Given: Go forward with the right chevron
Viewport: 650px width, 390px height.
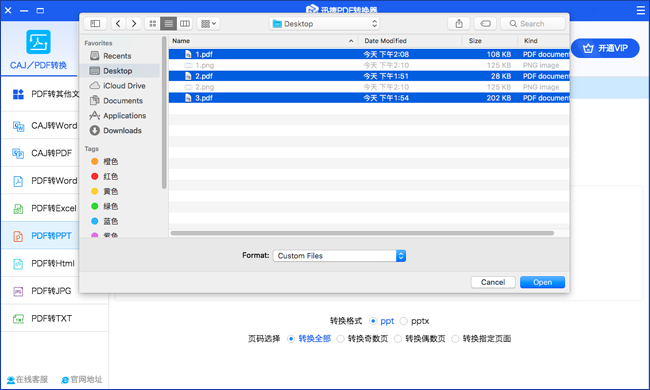Looking at the screenshot, I should [x=133, y=24].
